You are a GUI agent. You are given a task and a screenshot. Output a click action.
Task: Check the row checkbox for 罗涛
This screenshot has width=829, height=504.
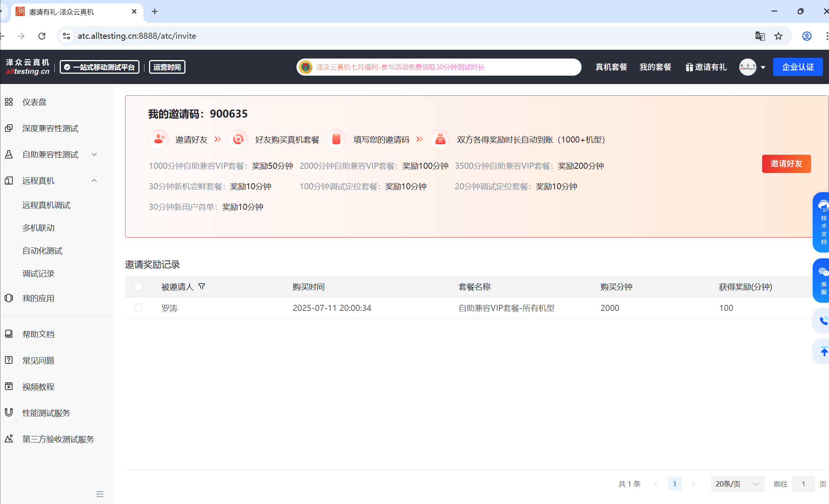[138, 308]
